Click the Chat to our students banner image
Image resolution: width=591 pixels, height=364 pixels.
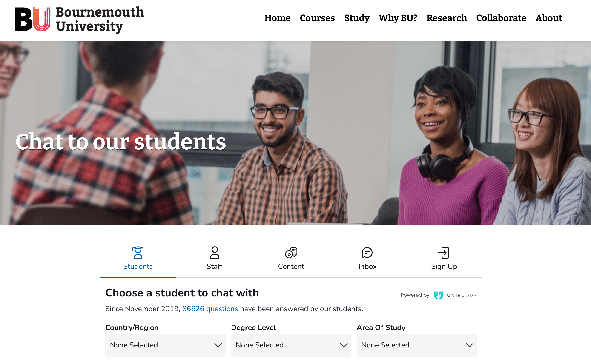(x=295, y=133)
